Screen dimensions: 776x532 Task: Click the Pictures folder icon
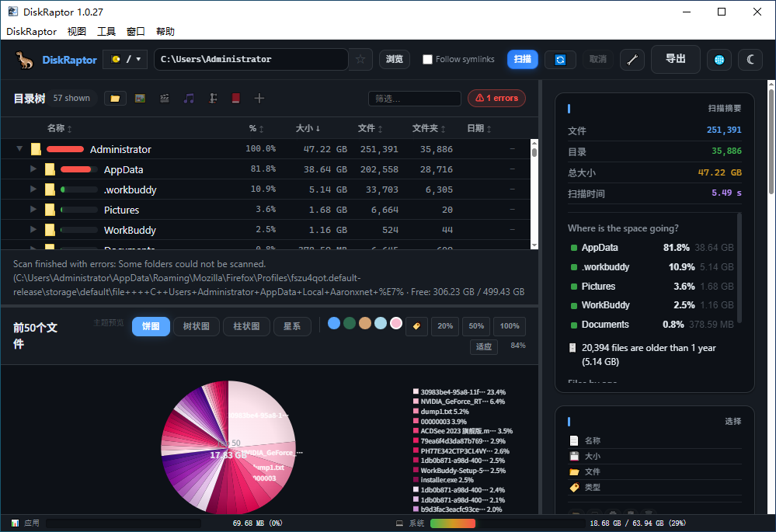(x=50, y=210)
